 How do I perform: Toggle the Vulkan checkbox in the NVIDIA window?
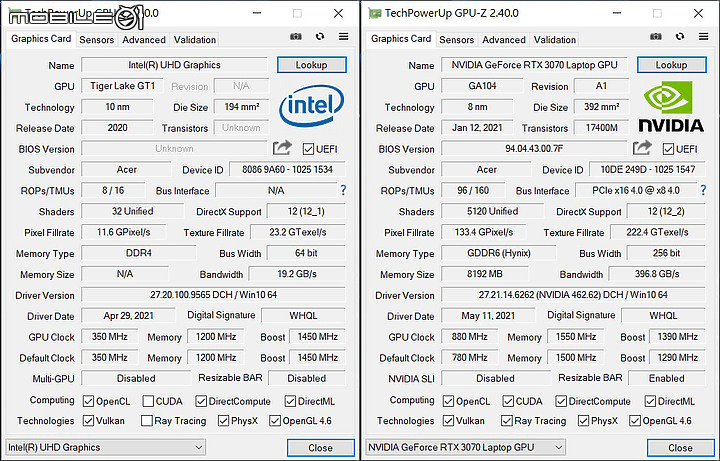point(449,421)
